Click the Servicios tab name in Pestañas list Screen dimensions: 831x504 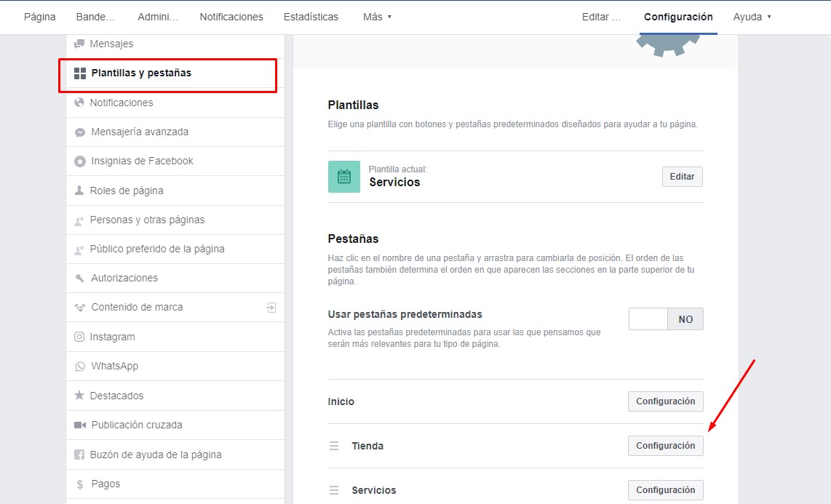373,490
